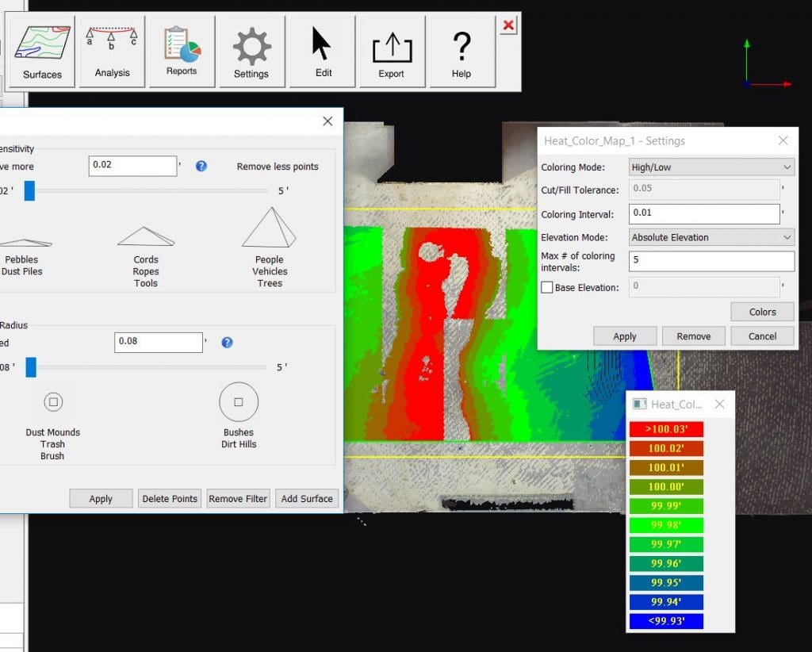Click the Coloring Interval input field
812x652 pixels.
704,214
